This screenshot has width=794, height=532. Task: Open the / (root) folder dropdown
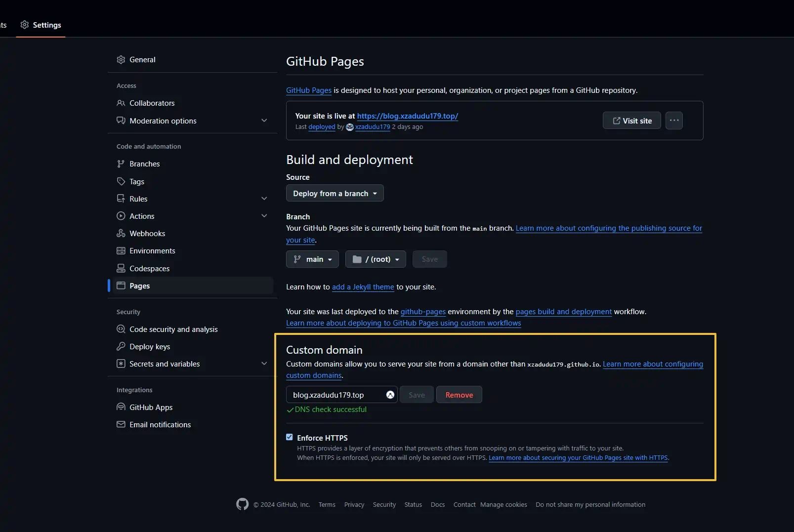(376, 259)
